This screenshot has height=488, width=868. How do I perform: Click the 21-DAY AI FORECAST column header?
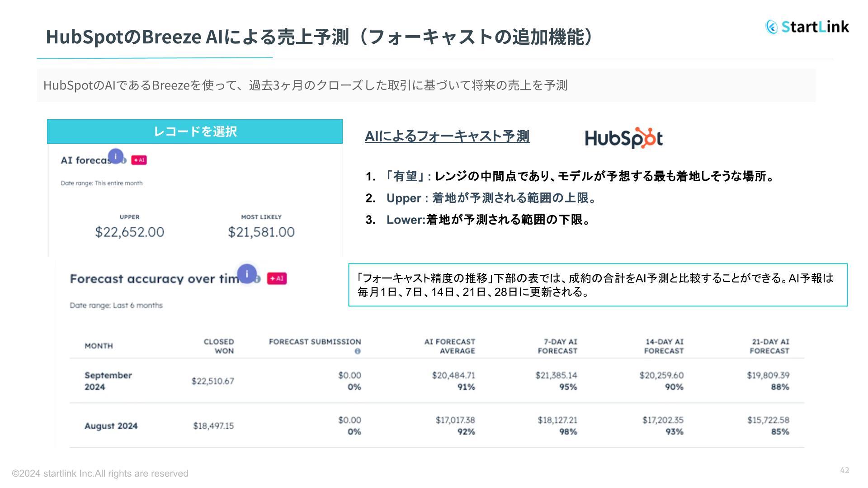(x=769, y=346)
